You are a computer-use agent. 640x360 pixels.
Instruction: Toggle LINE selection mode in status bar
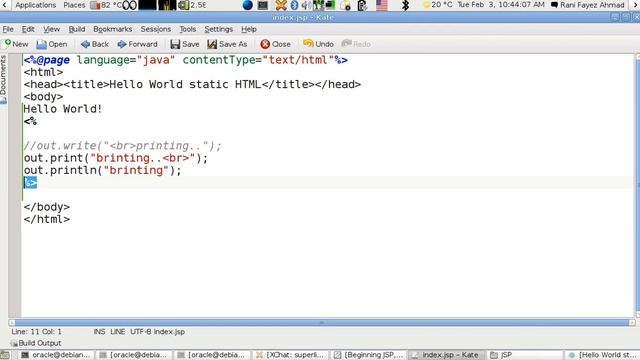(118, 332)
